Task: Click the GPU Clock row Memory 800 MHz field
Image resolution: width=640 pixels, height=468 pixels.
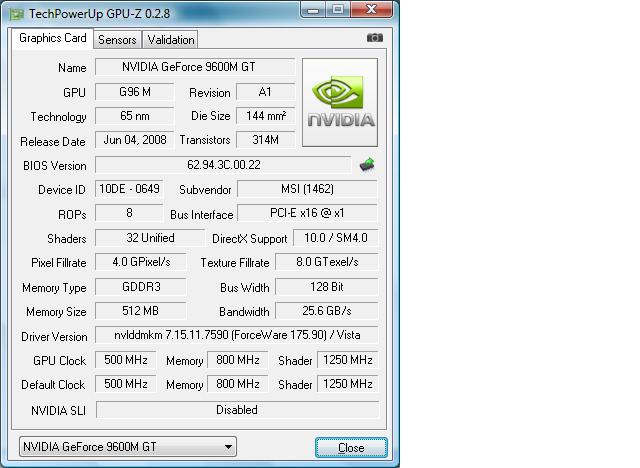Action: coord(238,360)
